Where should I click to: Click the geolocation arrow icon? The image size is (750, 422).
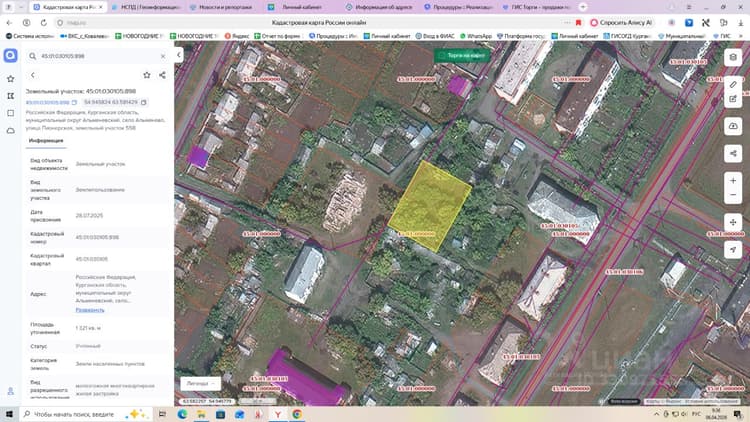pos(733,249)
